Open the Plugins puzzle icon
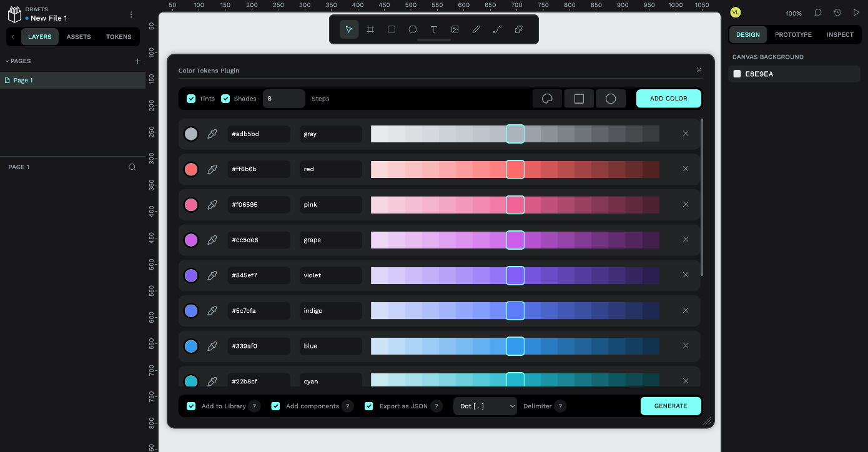 pos(518,29)
